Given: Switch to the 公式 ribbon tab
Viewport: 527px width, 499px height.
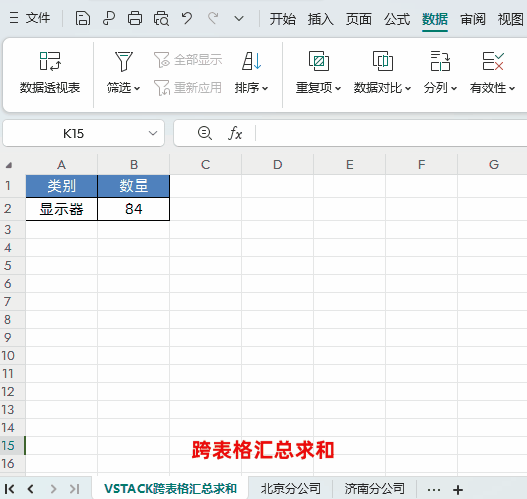Looking at the screenshot, I should (x=397, y=19).
